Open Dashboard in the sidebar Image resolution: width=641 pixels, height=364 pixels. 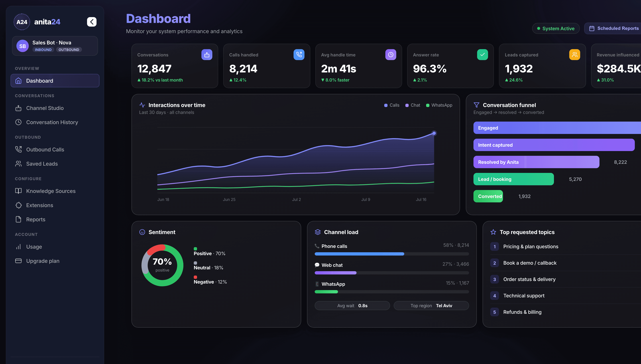tap(55, 80)
